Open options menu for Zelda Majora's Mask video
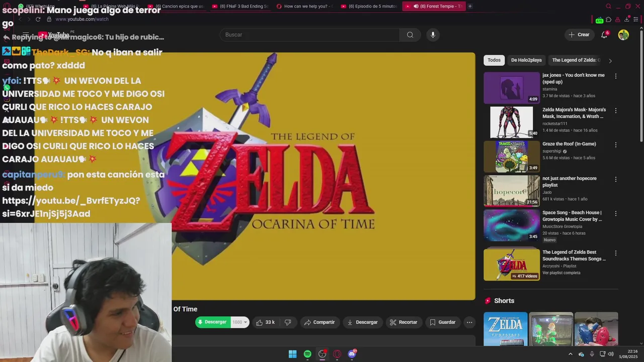Screen dimensions: 644x362 (x=615, y=110)
